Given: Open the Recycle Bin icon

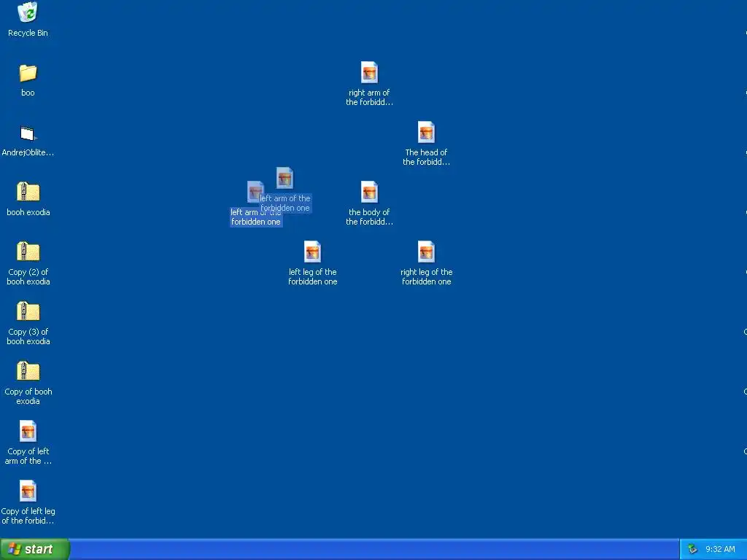Looking at the screenshot, I should (x=28, y=12).
